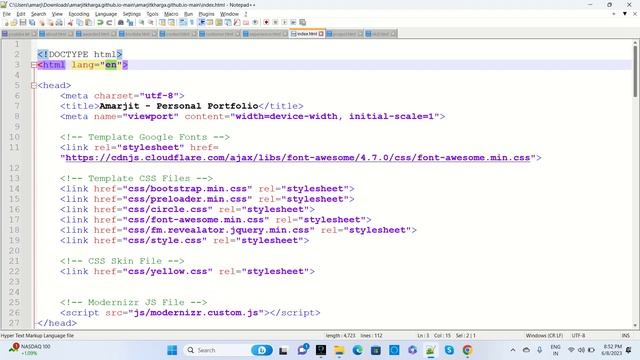Image resolution: width=640 pixels, height=360 pixels.
Task: Open Google Chrome from the taskbar
Action: [x=467, y=350]
